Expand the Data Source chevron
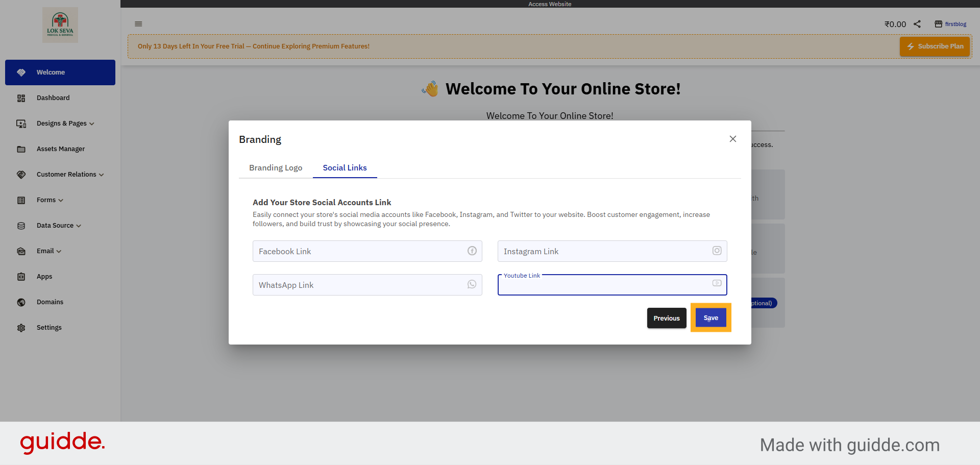 click(79, 226)
